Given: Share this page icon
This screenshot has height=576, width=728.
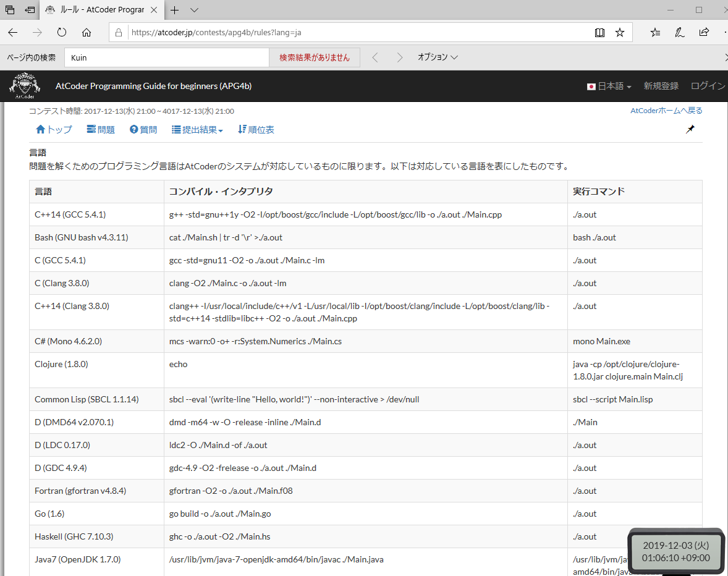Looking at the screenshot, I should (x=704, y=33).
